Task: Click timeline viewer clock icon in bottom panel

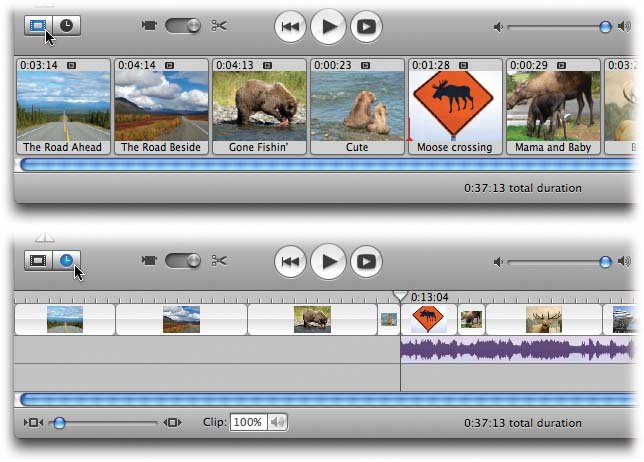Action: point(66,261)
